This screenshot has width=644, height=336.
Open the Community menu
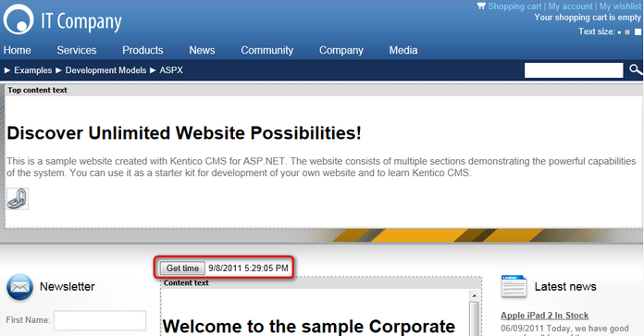coord(267,50)
